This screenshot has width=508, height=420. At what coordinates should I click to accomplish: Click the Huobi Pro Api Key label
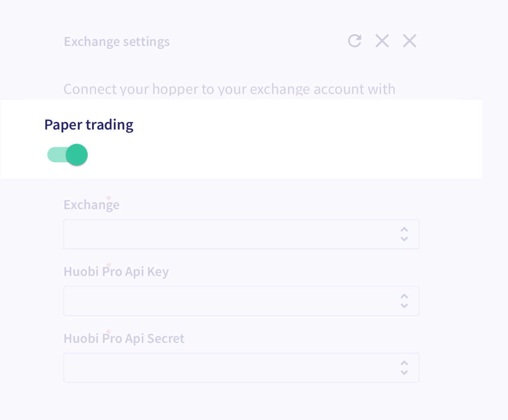(116, 272)
